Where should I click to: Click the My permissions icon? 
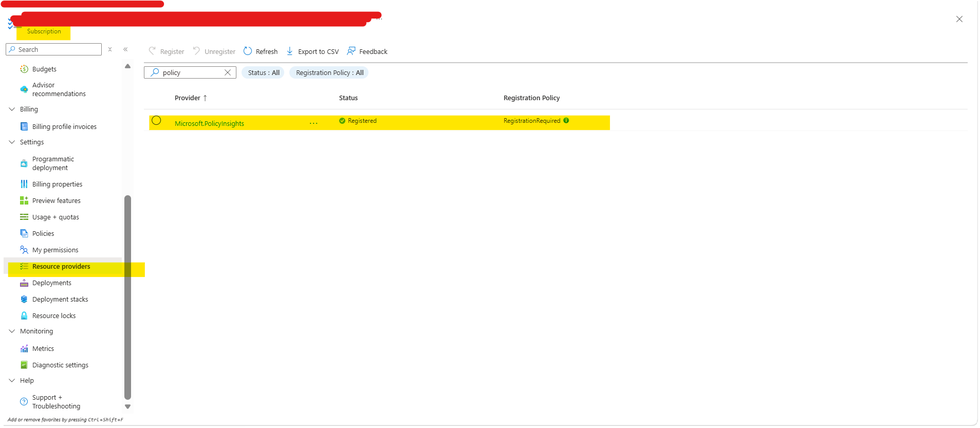click(x=24, y=250)
